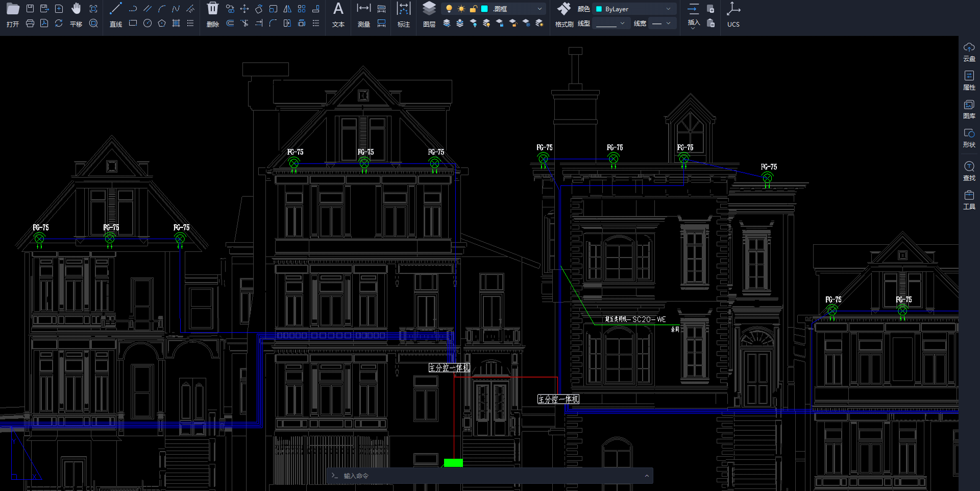Click the cyan layer color swatch
The width and height of the screenshot is (980, 491).
click(x=484, y=9)
